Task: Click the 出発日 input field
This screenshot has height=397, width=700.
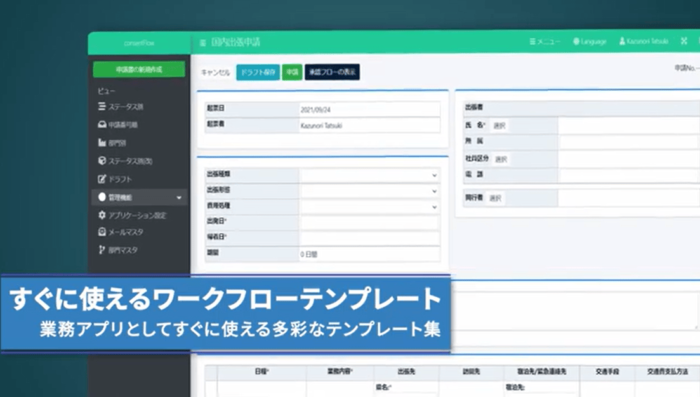Action: (369, 222)
